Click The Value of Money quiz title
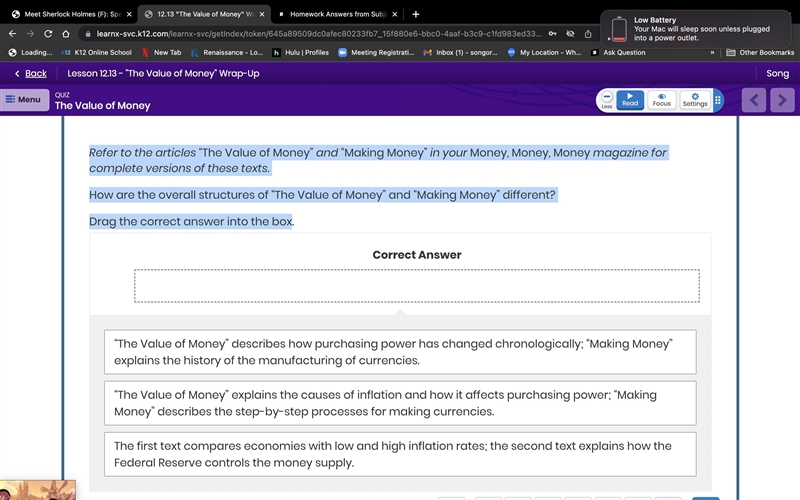Image resolution: width=800 pixels, height=500 pixels. [103, 106]
